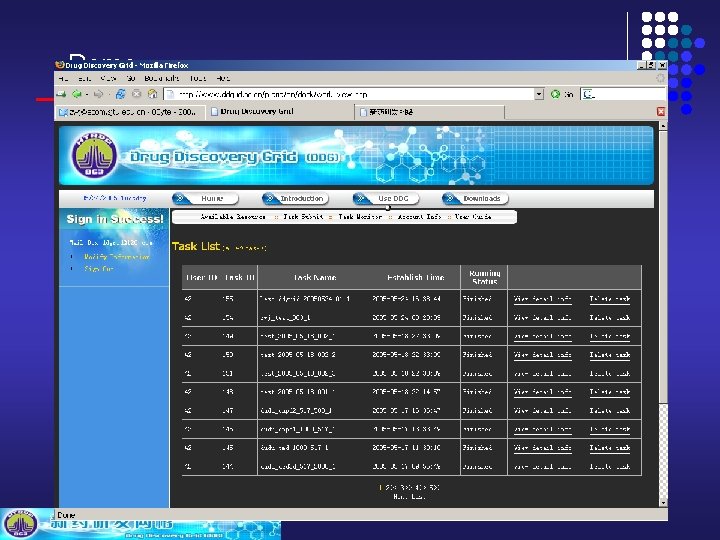This screenshot has height=540, width=720.
Task: Expand the address bar history dropdown
Action: [x=539, y=94]
